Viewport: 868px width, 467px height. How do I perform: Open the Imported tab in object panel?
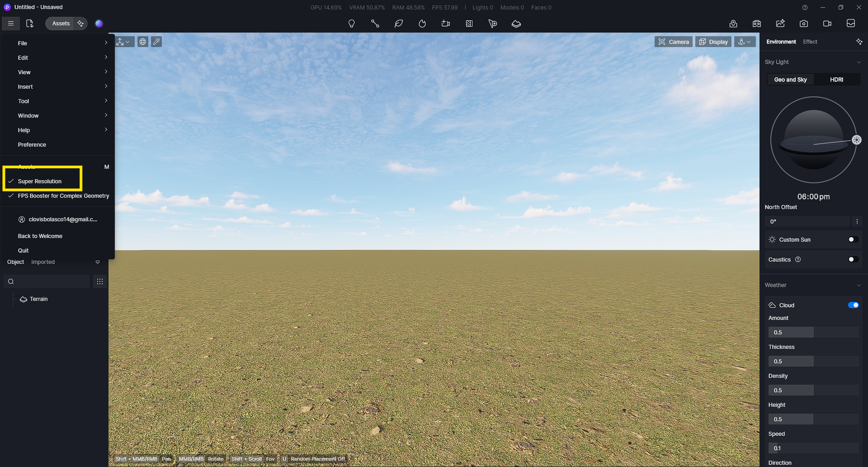pyautogui.click(x=43, y=262)
